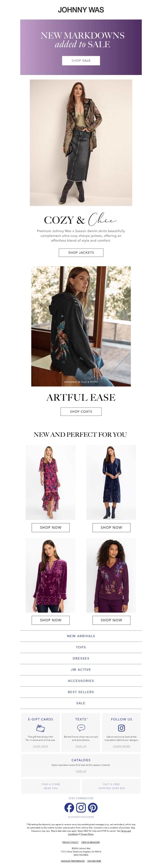Click the Follow Us Instagram icon
The width and height of the screenshot is (162, 868).
[122, 728]
